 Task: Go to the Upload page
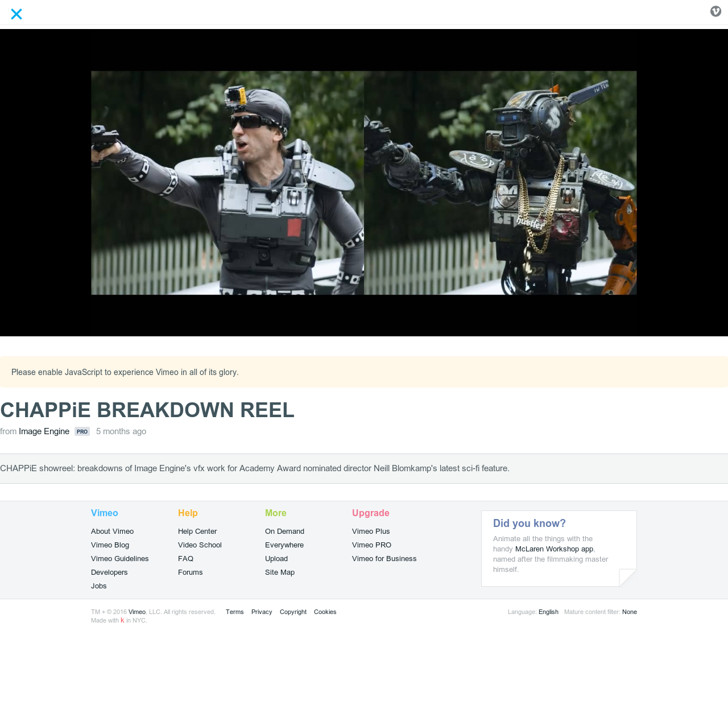276,559
